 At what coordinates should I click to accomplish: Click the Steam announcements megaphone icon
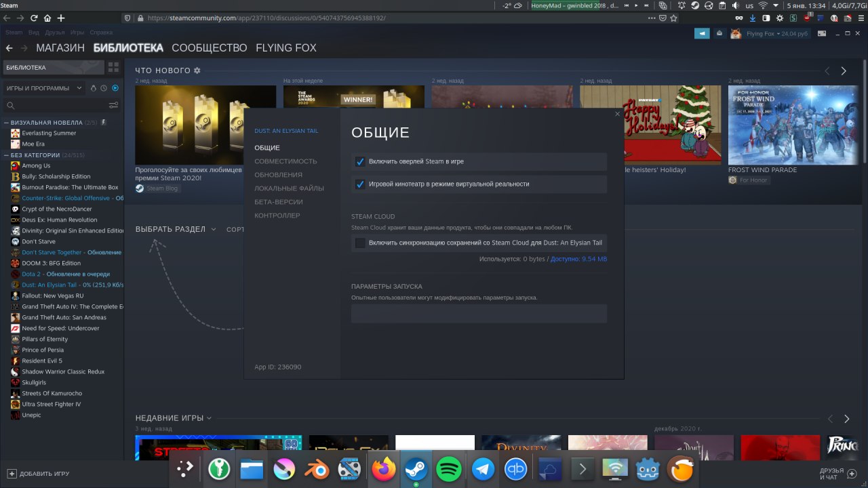pyautogui.click(x=702, y=33)
